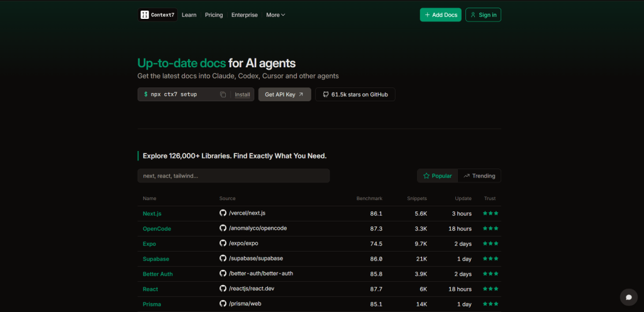Go to Pricing

(214, 14)
